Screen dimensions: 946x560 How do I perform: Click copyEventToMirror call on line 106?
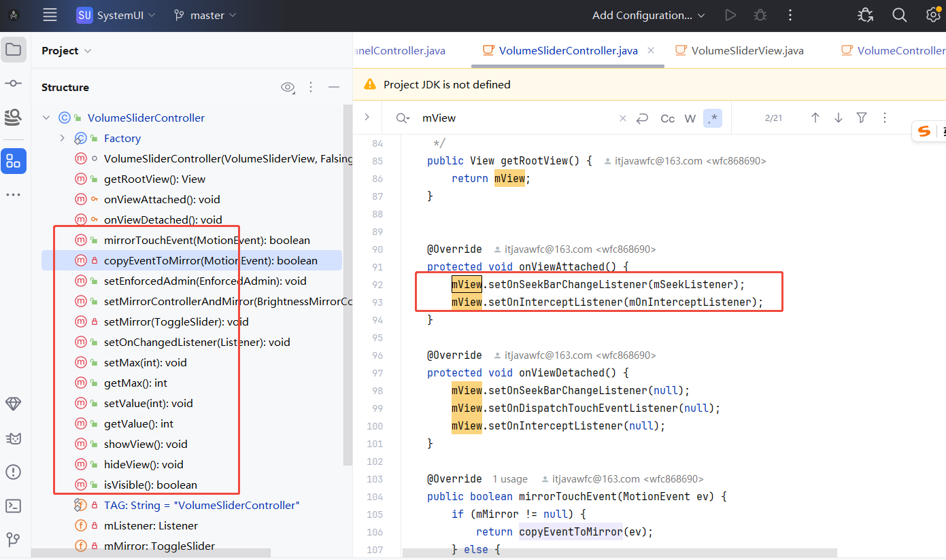pyautogui.click(x=571, y=532)
